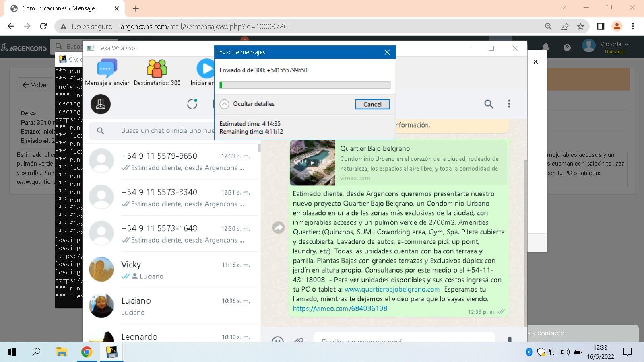This screenshot has height=362, width=644.
Task: Open the Destinatarios: 300 recipients list
Action: point(157,73)
